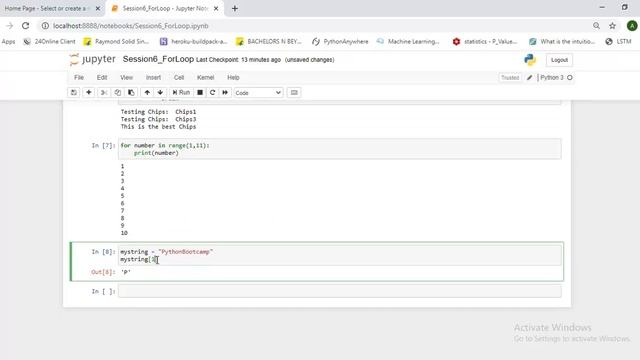Move selected cell down with the arrow icon
This screenshot has width=640, height=360.
point(160,93)
